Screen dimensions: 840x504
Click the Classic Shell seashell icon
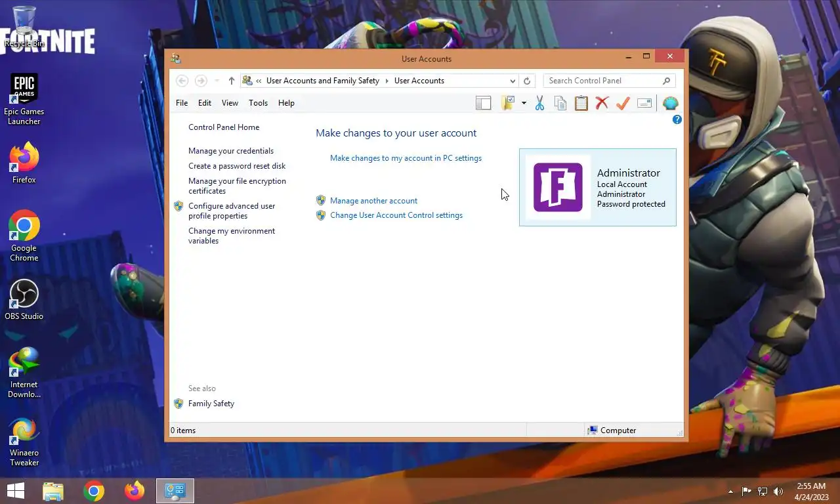[x=670, y=103]
